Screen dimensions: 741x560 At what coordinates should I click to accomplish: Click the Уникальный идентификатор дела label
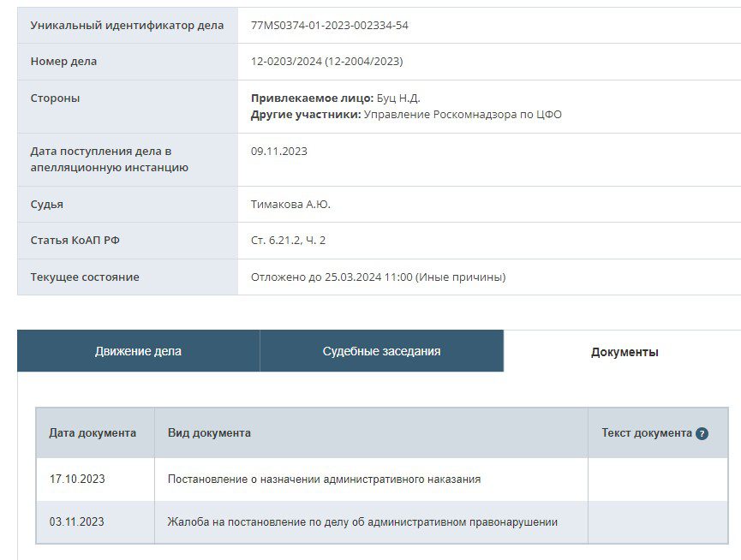click(x=127, y=26)
